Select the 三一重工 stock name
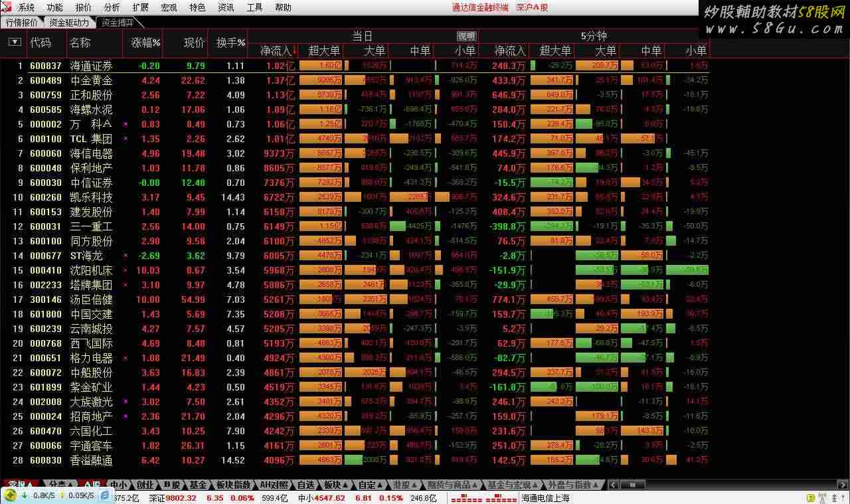The height and width of the screenshot is (504, 850). pyautogui.click(x=92, y=226)
